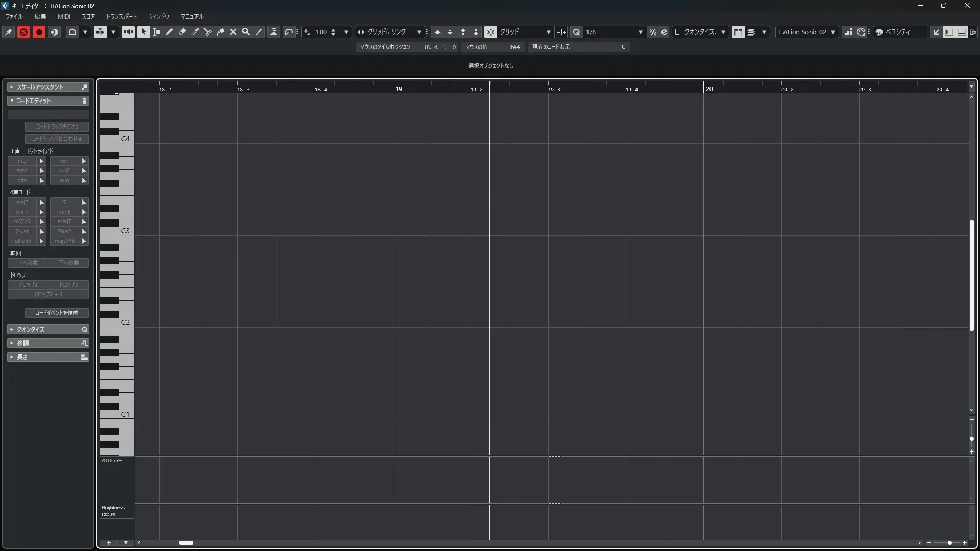
Task: Open the トランスポート menu
Action: point(121,16)
